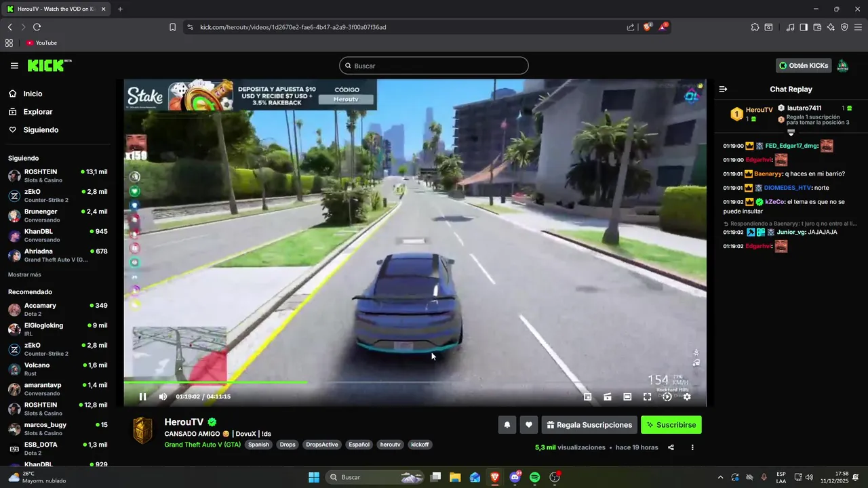
Task: Click Regala Suscripciones button
Action: tap(589, 425)
